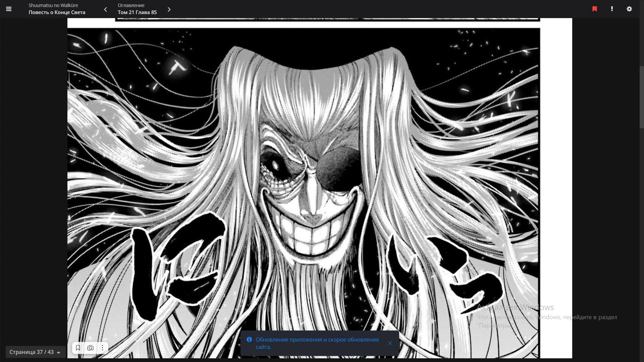Open the Том 21 Глава 85 chapter list
644x362 pixels.
137,12
